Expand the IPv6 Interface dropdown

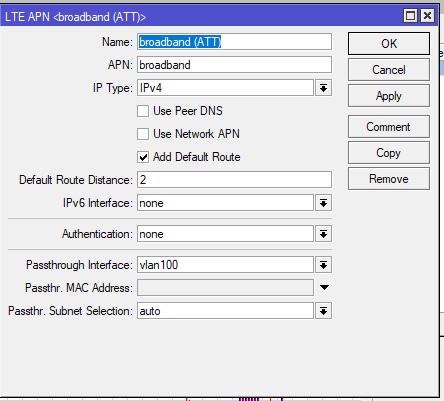[x=323, y=203]
